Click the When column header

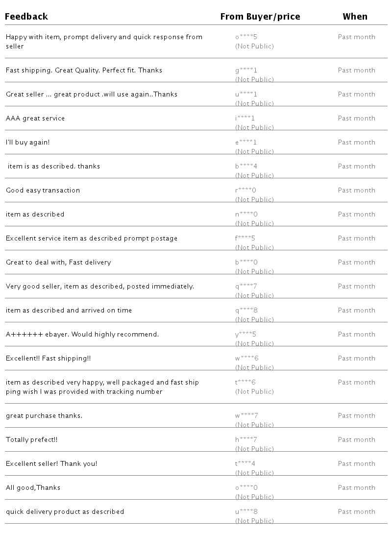[x=355, y=17]
